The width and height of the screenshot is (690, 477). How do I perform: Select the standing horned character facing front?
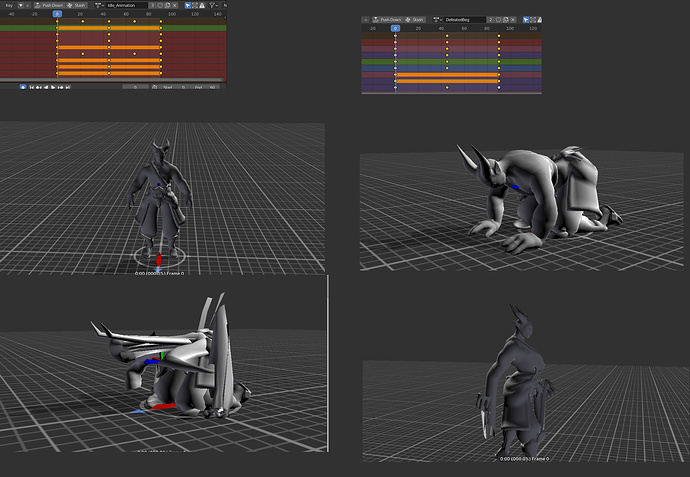(160, 198)
